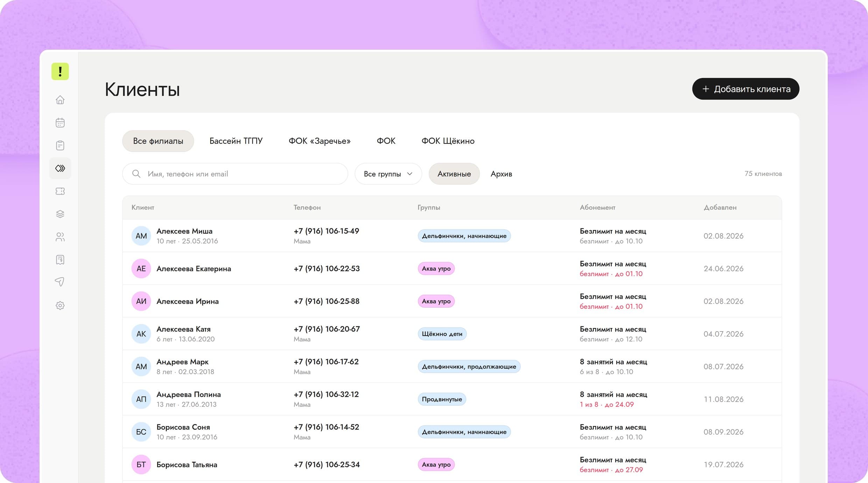Viewport: 868px width, 483px height.
Task: Select the ФОК «Заречье» tab
Action: click(x=320, y=141)
